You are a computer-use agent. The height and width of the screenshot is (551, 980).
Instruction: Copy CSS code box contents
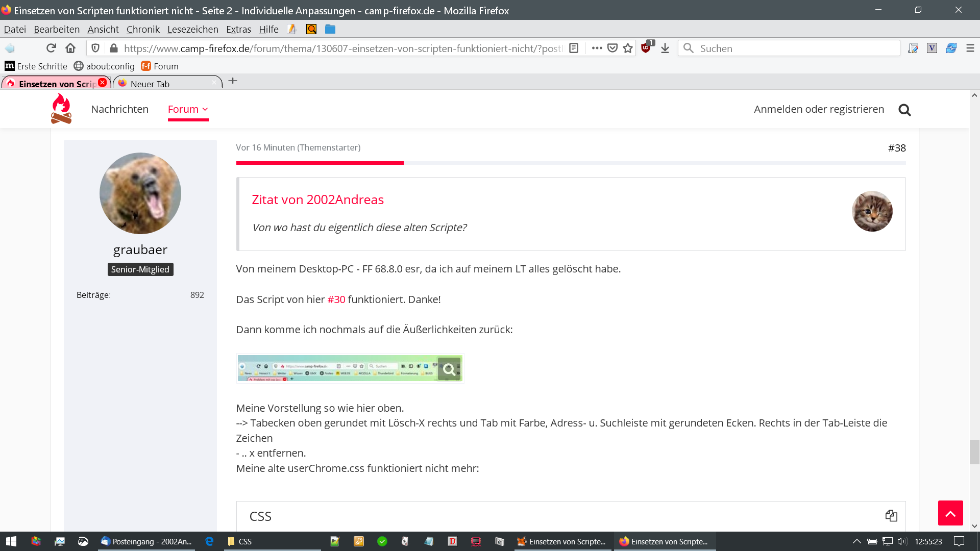(x=891, y=515)
